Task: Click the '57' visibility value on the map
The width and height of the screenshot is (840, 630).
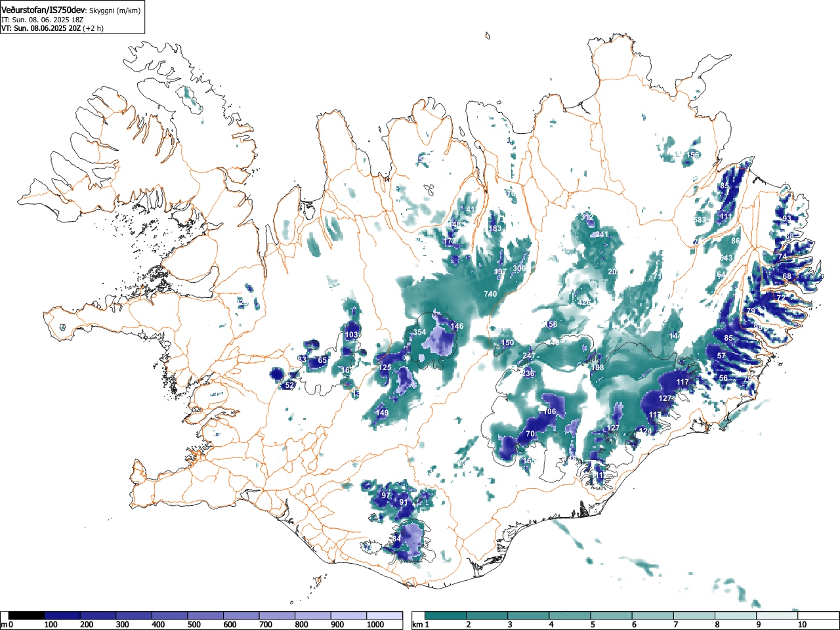Action: (722, 356)
